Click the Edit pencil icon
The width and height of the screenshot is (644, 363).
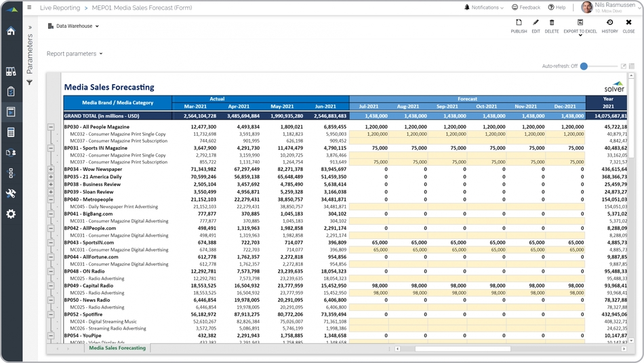click(536, 23)
